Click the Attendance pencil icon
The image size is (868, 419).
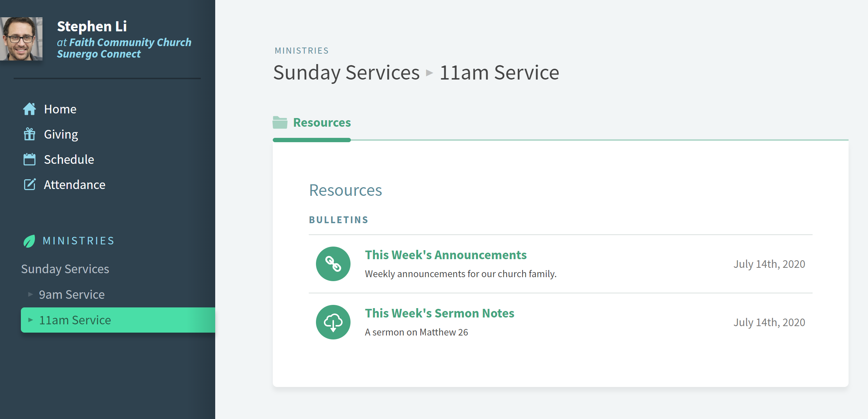pyautogui.click(x=30, y=184)
